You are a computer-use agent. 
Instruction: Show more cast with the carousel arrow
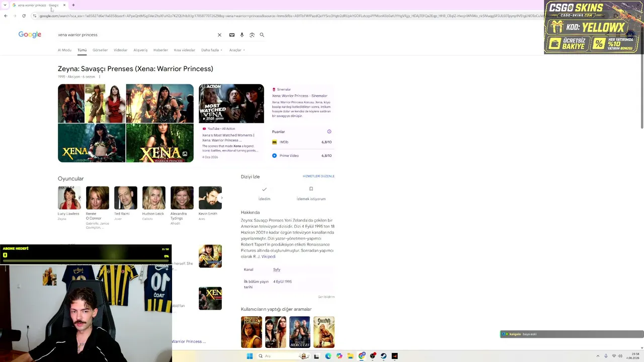(x=221, y=198)
